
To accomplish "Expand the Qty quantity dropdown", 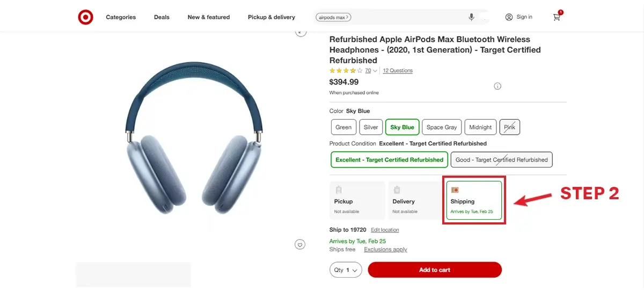I will 346,270.
